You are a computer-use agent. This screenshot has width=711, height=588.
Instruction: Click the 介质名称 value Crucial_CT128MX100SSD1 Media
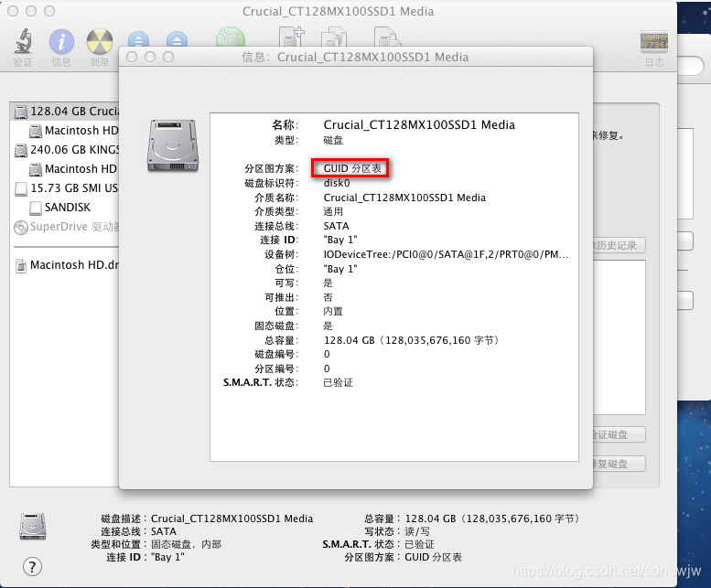click(x=404, y=198)
